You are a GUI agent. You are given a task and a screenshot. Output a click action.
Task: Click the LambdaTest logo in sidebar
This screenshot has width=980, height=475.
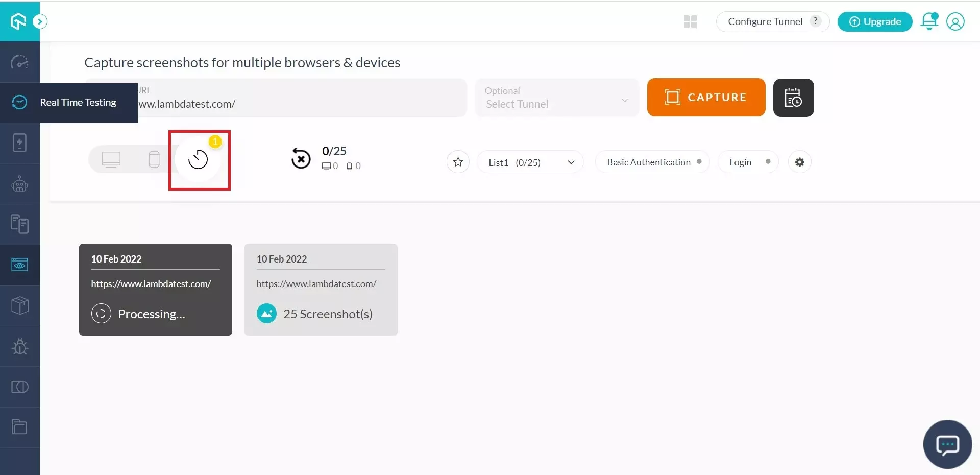(x=18, y=21)
